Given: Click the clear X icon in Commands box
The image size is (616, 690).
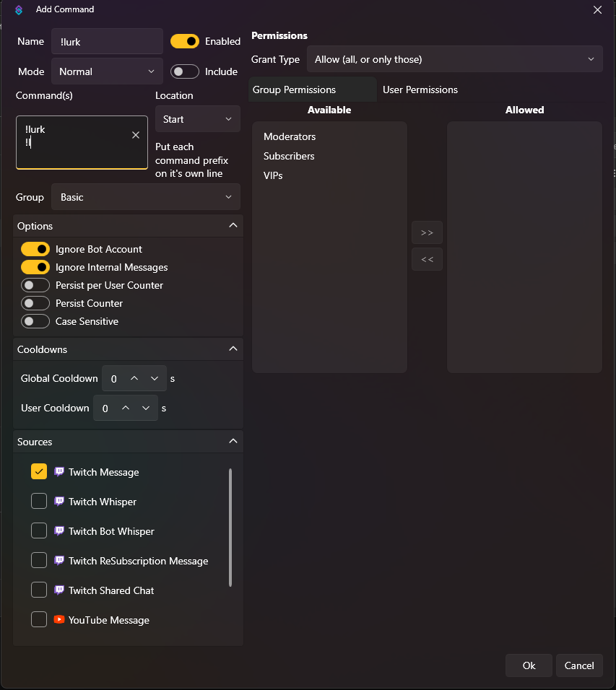Looking at the screenshot, I should 136,135.
